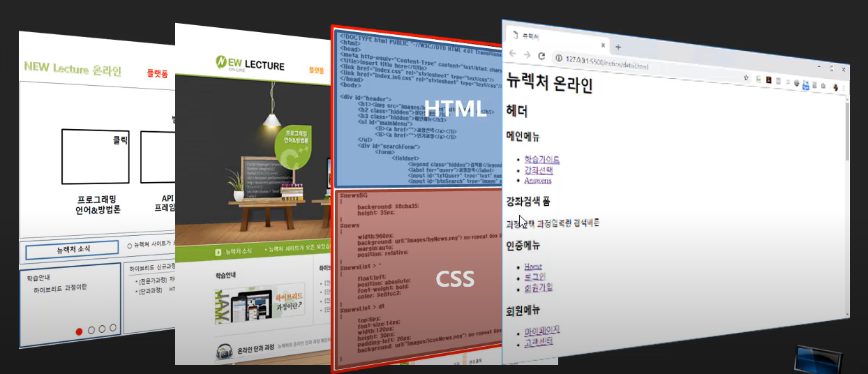Open a new browser tab with plus

(x=618, y=47)
